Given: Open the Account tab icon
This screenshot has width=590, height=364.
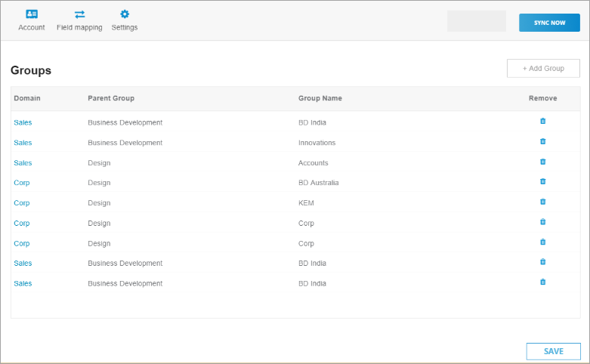Looking at the screenshot, I should coord(32,14).
